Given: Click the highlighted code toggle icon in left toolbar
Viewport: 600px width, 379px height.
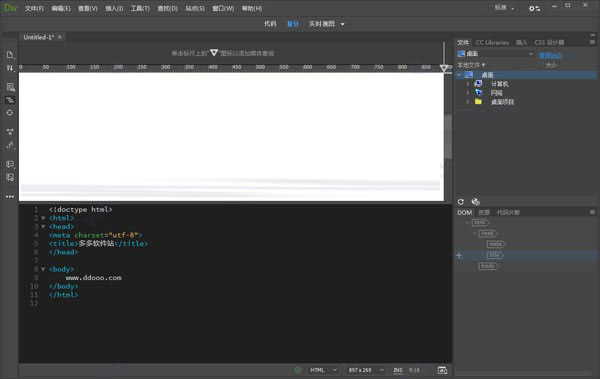Looking at the screenshot, I should pos(10,100).
